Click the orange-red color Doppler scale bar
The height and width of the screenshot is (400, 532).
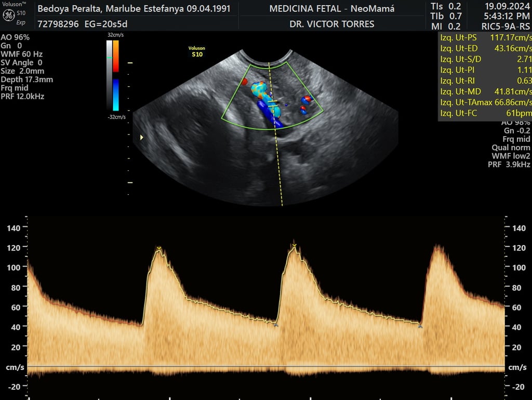coord(116,56)
